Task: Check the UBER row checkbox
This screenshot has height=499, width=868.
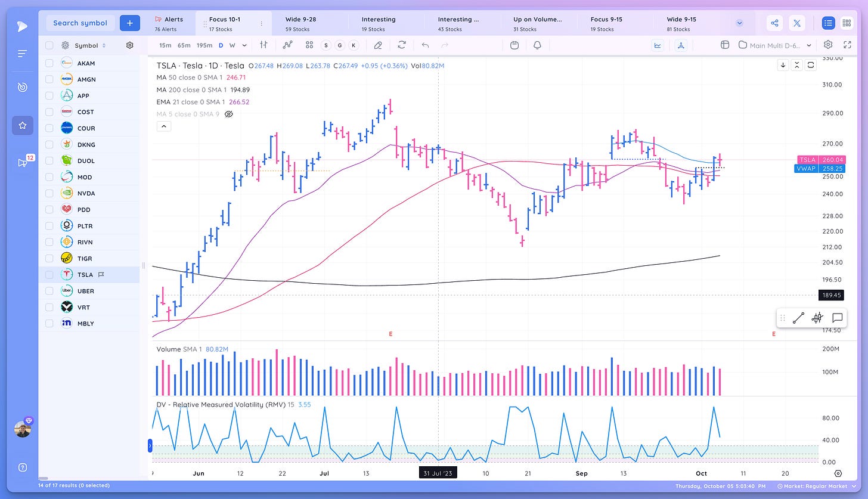Action: point(49,291)
